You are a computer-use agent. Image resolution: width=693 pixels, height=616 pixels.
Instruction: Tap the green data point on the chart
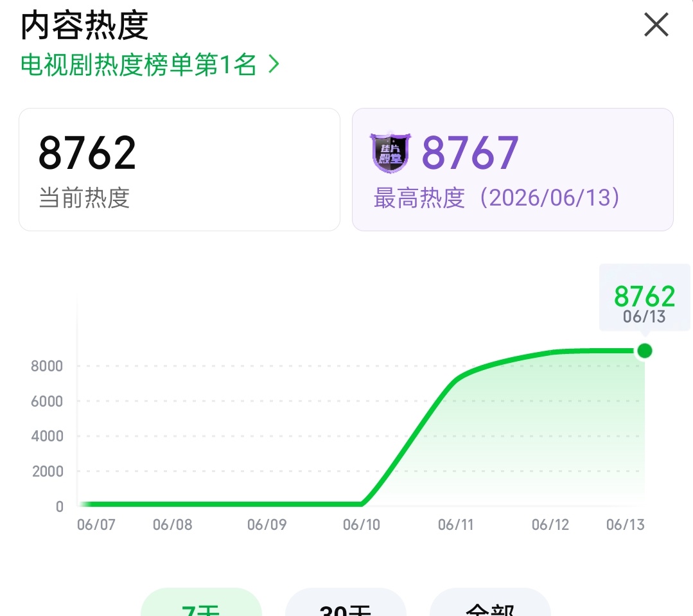[x=644, y=351]
